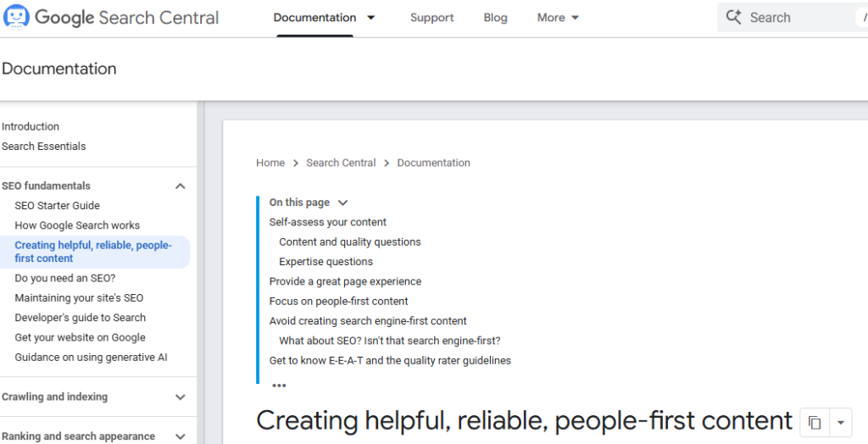Image resolution: width=868 pixels, height=444 pixels.
Task: Collapse the SEO fundamentals section
Action: 180,186
